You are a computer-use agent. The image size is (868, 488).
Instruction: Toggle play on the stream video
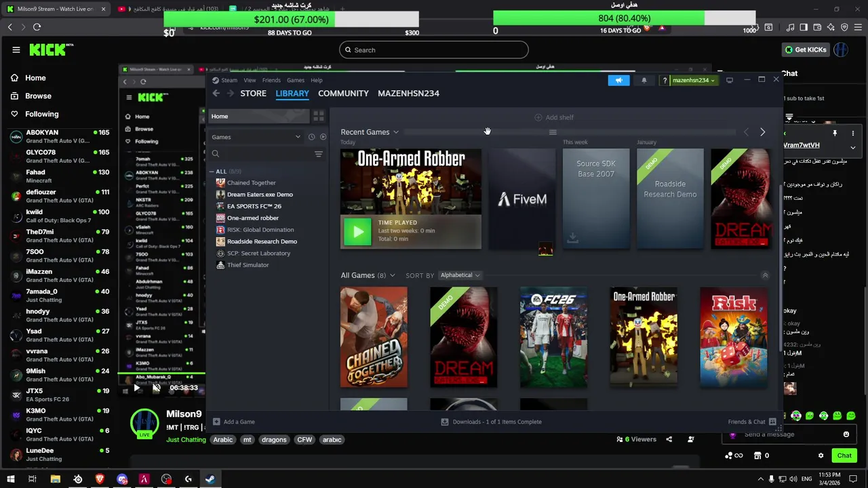pos(136,388)
